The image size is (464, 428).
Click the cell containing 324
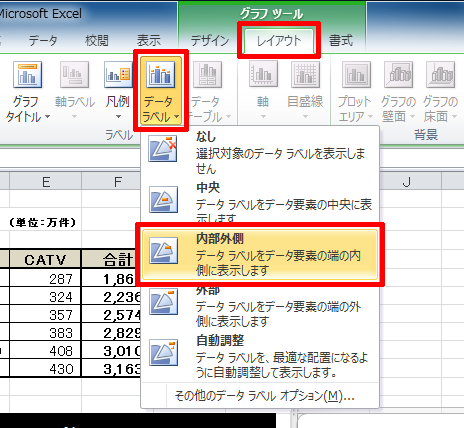[x=45, y=296]
